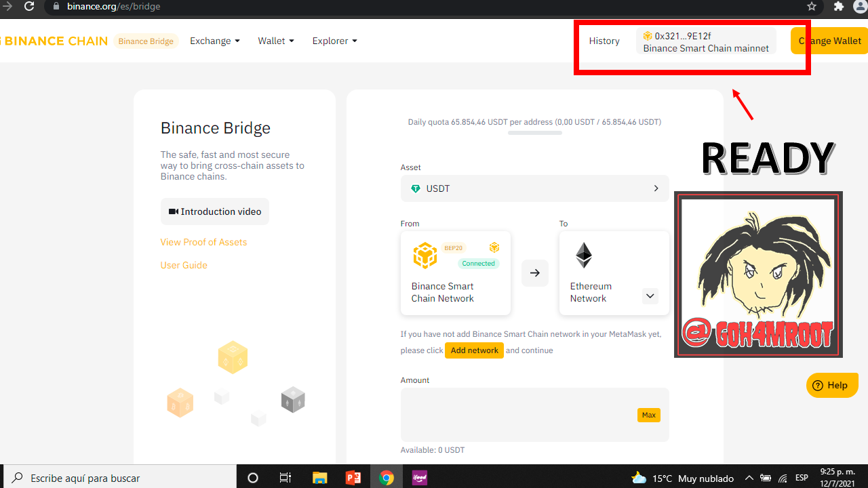
Task: Click the chevron in the Asset field
Action: (x=656, y=188)
